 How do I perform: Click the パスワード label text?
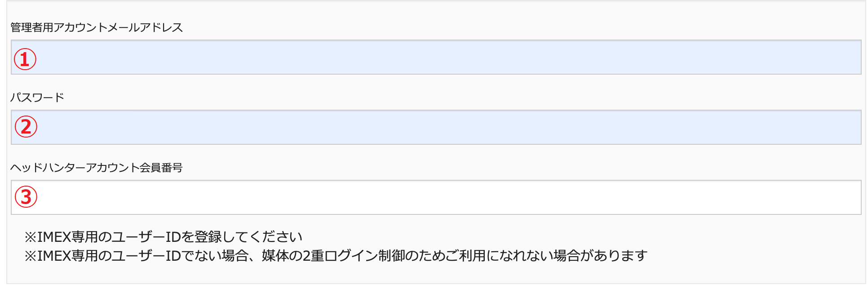37,98
